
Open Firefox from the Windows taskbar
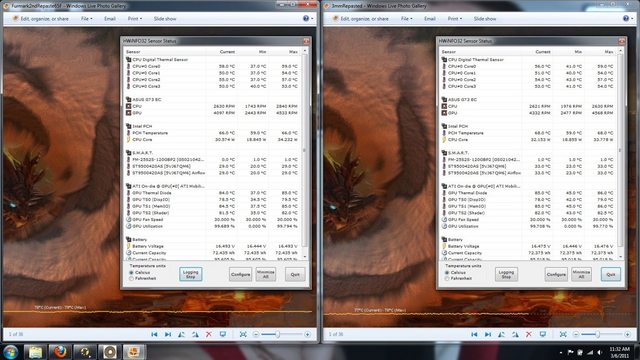click(x=60, y=351)
